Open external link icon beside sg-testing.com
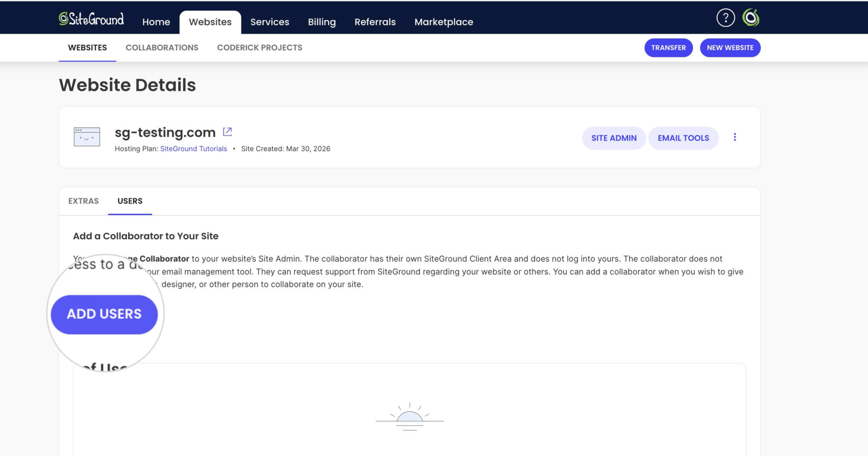This screenshot has height=456, width=868. 227,132
